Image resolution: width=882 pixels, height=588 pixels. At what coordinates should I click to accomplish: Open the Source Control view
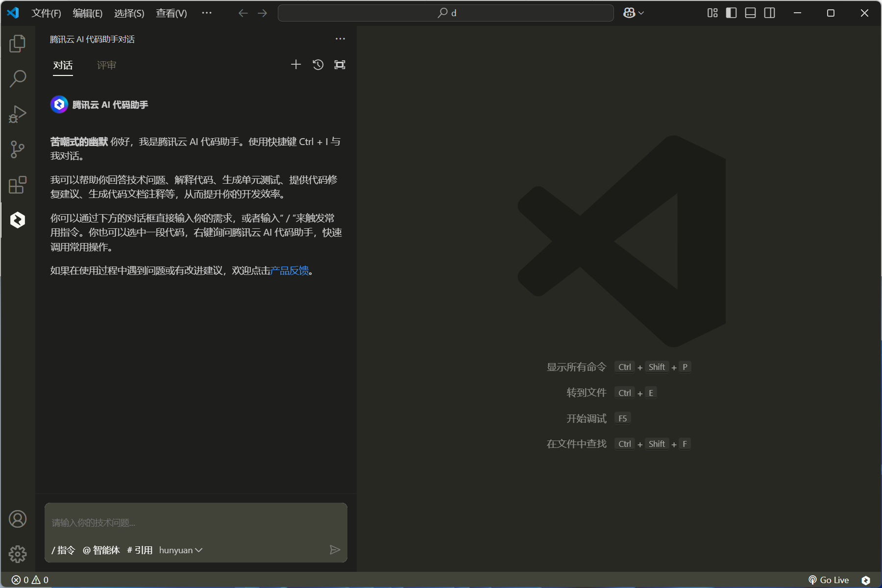point(18,149)
